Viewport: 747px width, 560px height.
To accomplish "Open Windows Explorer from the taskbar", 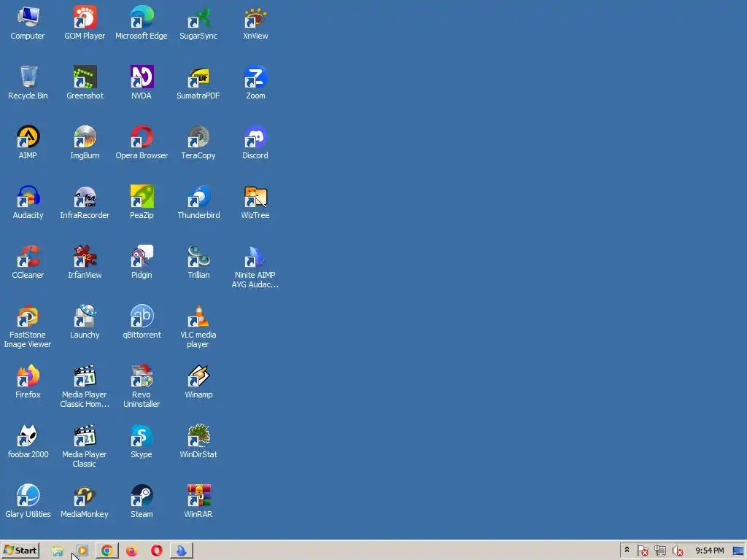I will click(x=58, y=551).
